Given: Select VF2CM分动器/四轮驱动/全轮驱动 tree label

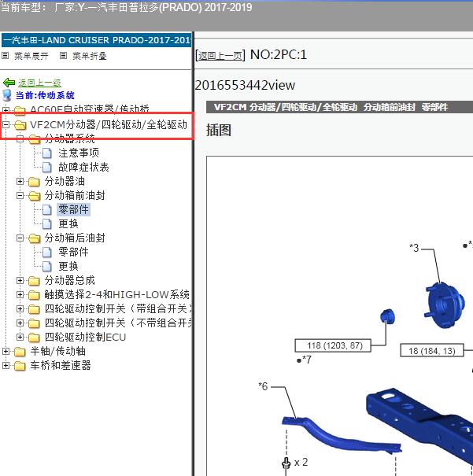Looking at the screenshot, I should coord(109,124).
